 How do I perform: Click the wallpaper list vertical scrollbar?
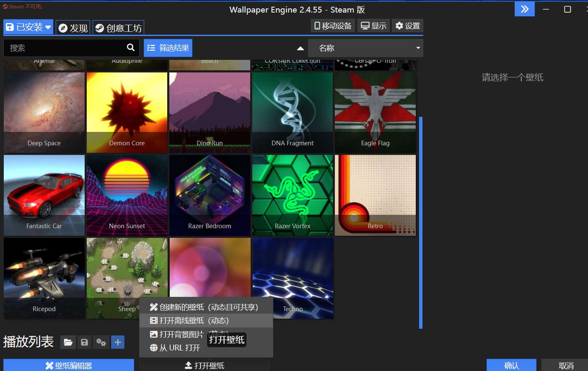click(421, 222)
